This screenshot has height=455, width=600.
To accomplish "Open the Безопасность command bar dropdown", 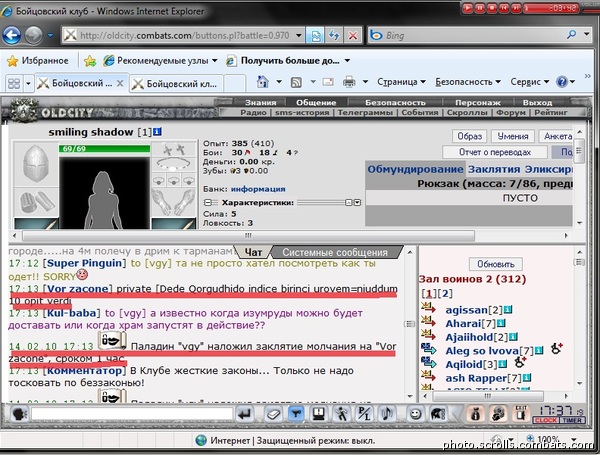I will pos(468,82).
